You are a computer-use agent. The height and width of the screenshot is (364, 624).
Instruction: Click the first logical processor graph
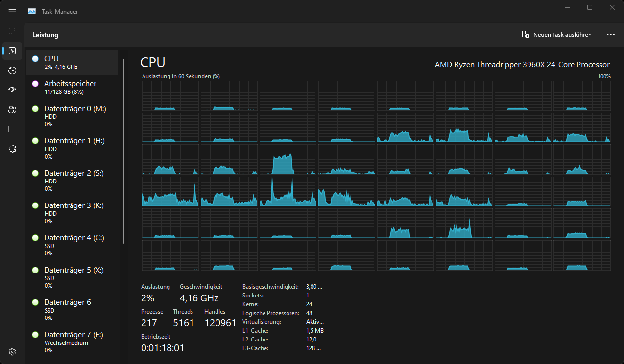tap(170, 96)
